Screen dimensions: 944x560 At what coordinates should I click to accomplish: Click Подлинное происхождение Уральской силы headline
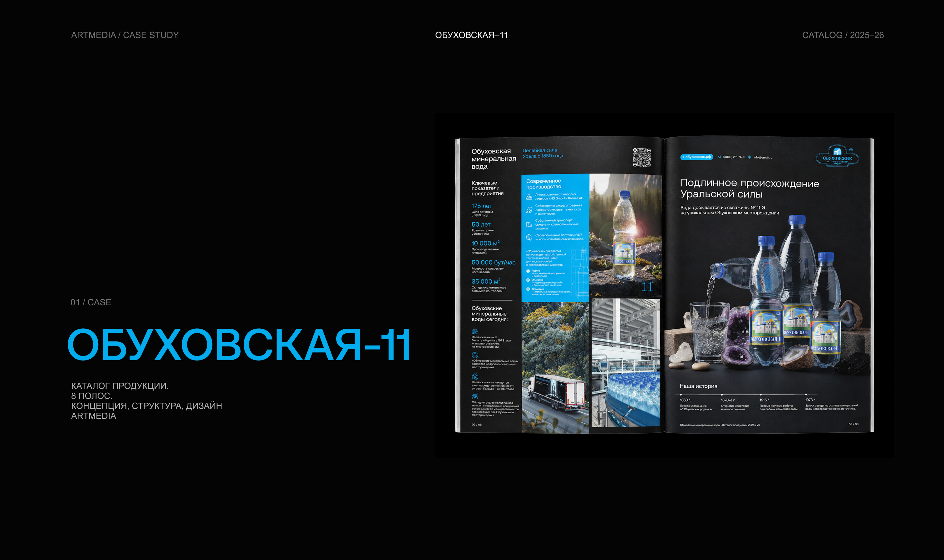[750, 189]
